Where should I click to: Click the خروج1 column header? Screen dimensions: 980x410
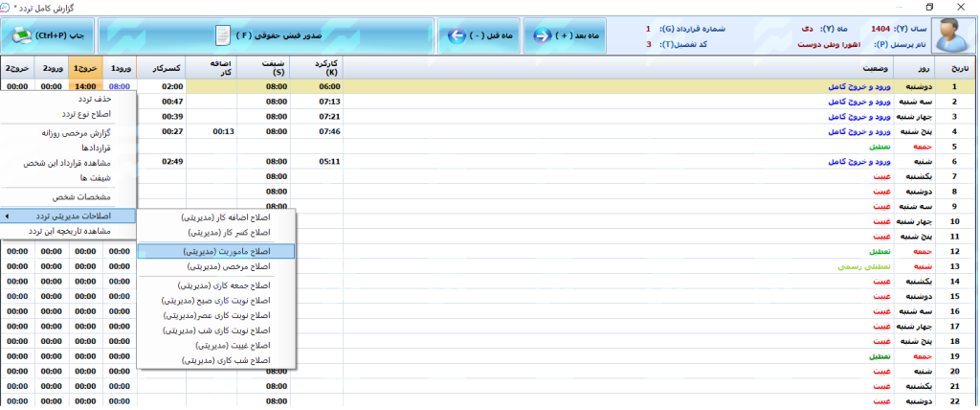[86, 69]
